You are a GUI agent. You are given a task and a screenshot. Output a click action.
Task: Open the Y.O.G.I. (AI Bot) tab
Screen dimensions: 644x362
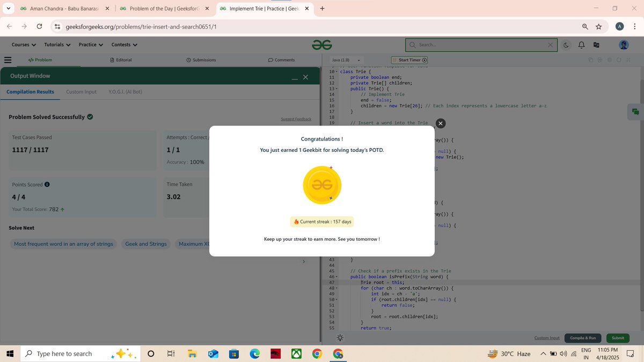125,92
